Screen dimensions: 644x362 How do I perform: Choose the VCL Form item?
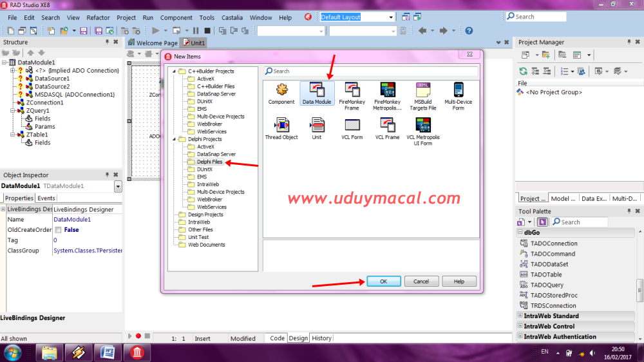tap(352, 129)
